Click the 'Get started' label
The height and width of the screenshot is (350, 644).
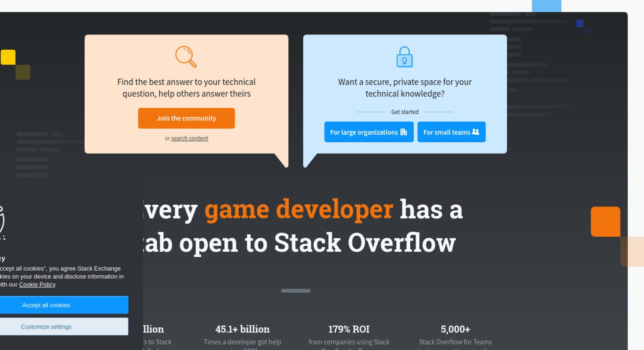405,112
